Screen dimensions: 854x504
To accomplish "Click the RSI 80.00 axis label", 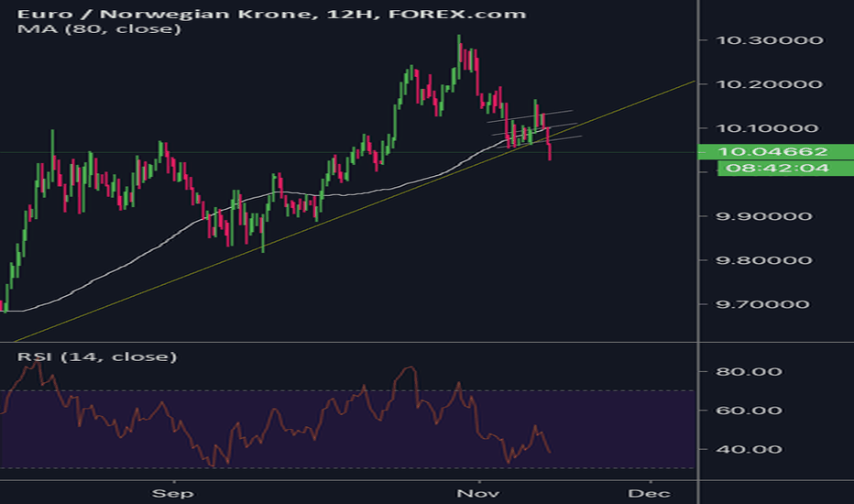I will coord(749,372).
